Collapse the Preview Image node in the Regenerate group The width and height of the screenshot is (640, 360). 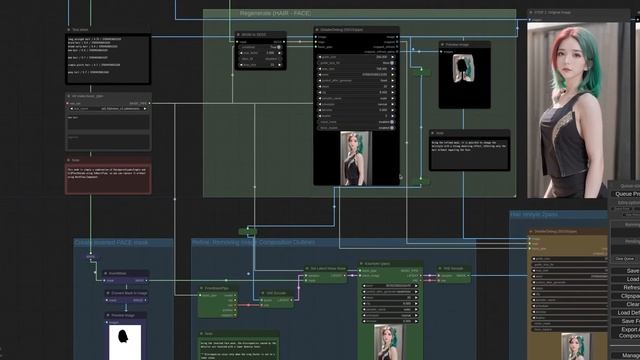[x=442, y=44]
